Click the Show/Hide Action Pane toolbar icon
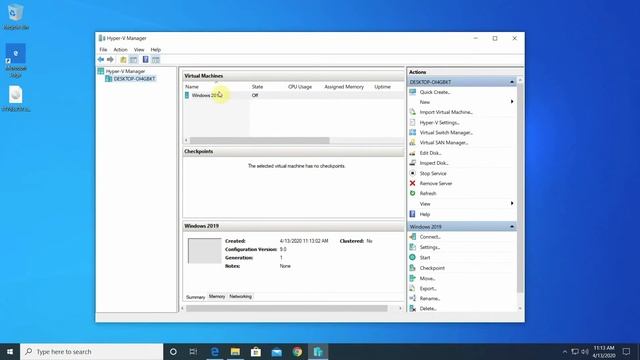 [x=156, y=60]
